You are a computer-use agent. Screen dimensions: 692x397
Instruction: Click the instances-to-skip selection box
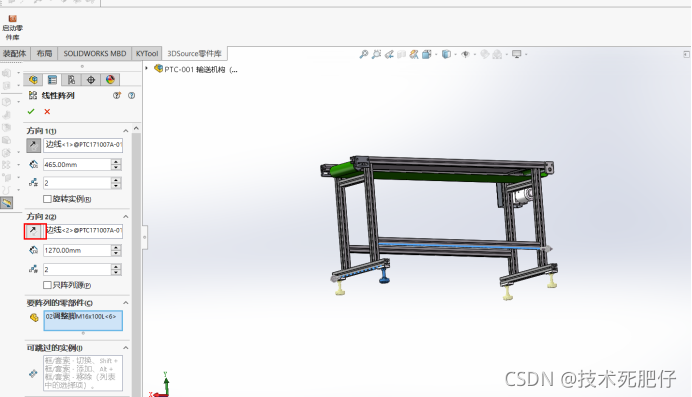(x=83, y=373)
